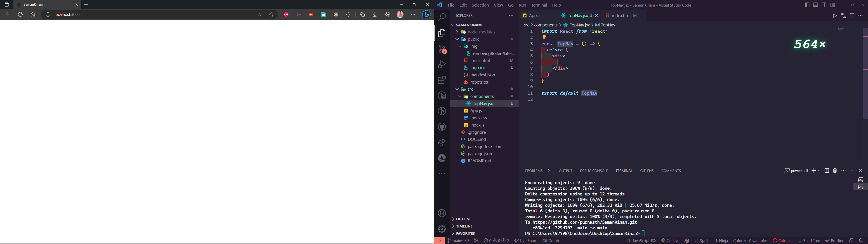Click the browser refresh button
The image size is (868, 244).
point(21,14)
